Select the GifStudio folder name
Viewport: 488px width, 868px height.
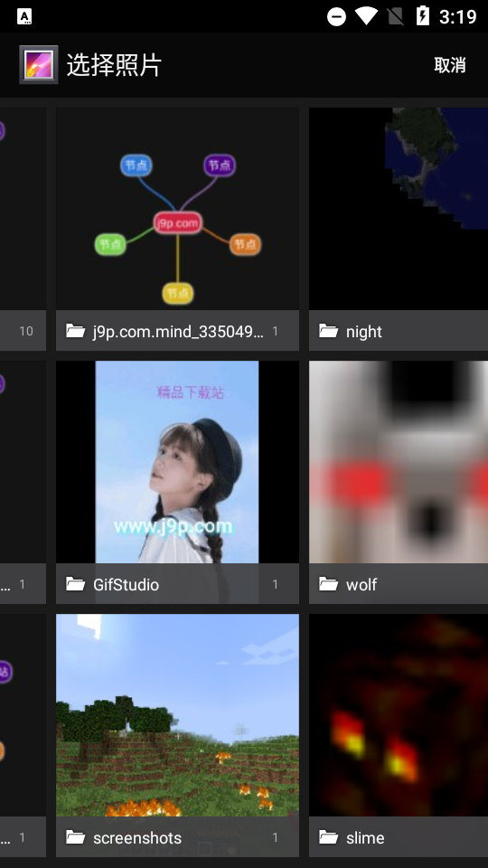127,585
